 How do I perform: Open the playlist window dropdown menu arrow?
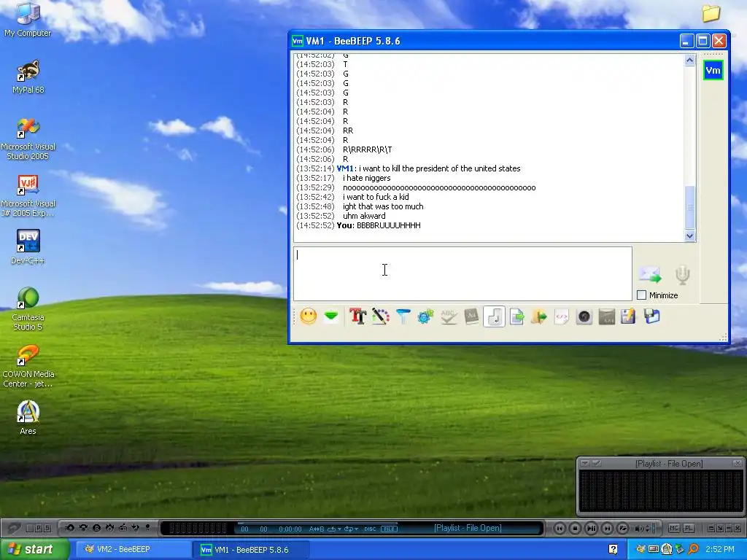click(585, 463)
